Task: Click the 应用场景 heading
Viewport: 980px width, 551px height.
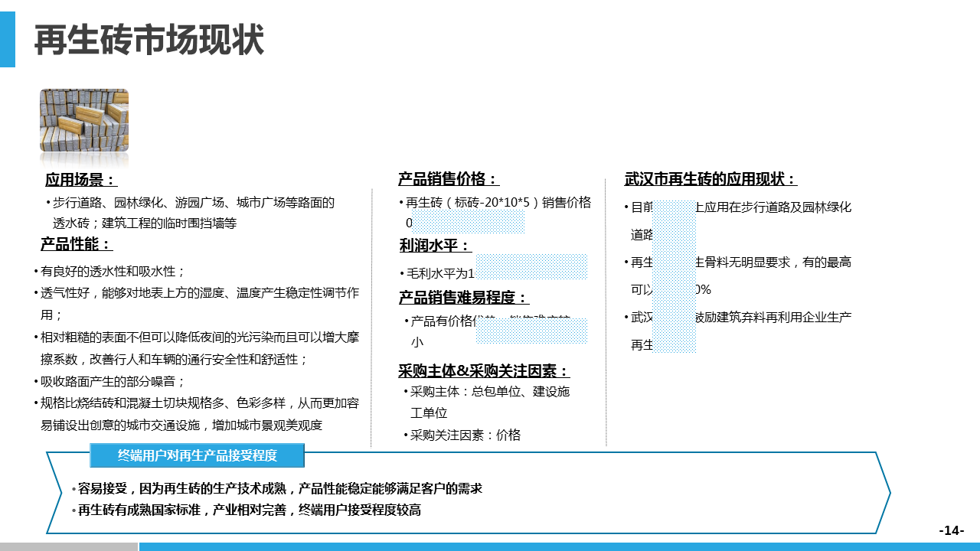Action: pos(80,180)
